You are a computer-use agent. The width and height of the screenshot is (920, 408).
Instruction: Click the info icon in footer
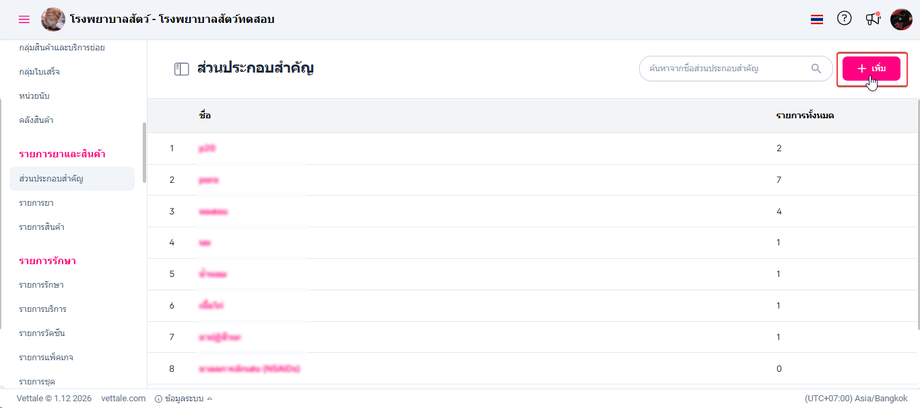(x=158, y=398)
